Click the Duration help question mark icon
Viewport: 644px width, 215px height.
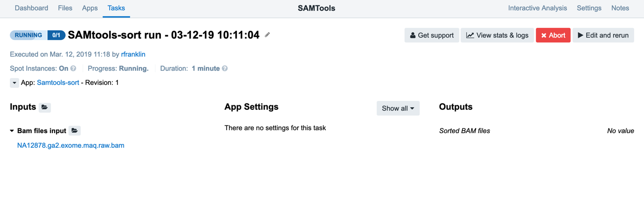pyautogui.click(x=225, y=69)
